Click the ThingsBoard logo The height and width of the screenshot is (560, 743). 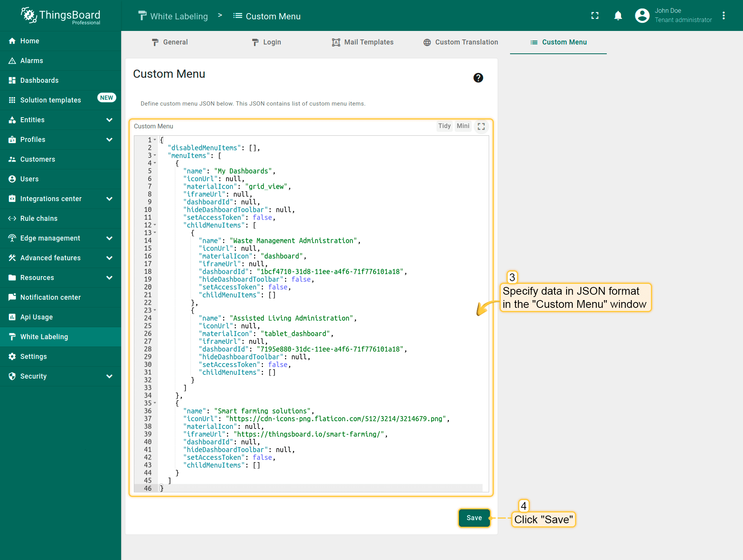coord(60,16)
